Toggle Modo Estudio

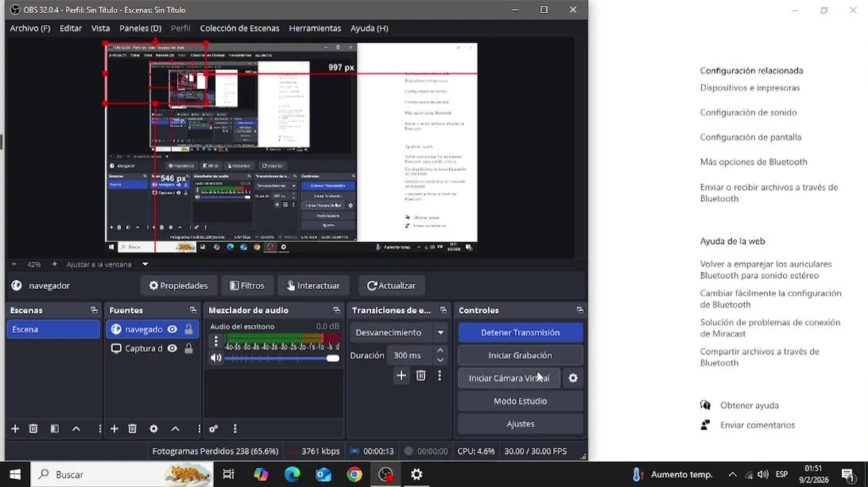click(x=520, y=401)
